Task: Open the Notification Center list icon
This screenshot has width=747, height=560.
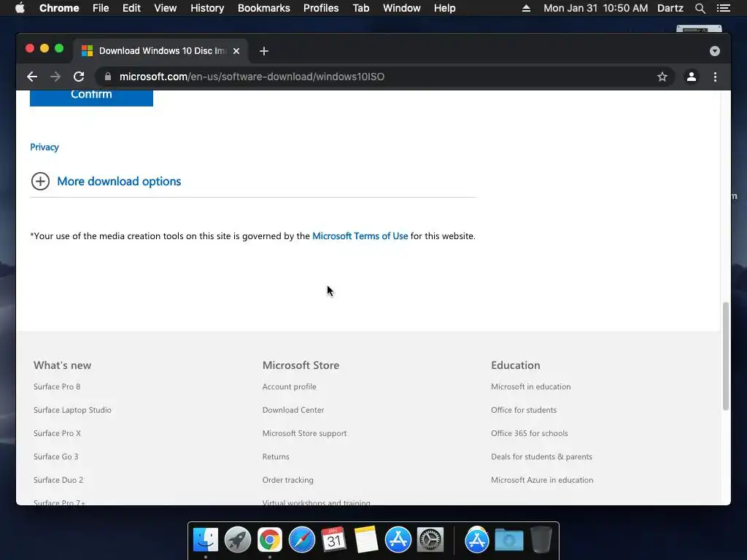Action: click(724, 8)
